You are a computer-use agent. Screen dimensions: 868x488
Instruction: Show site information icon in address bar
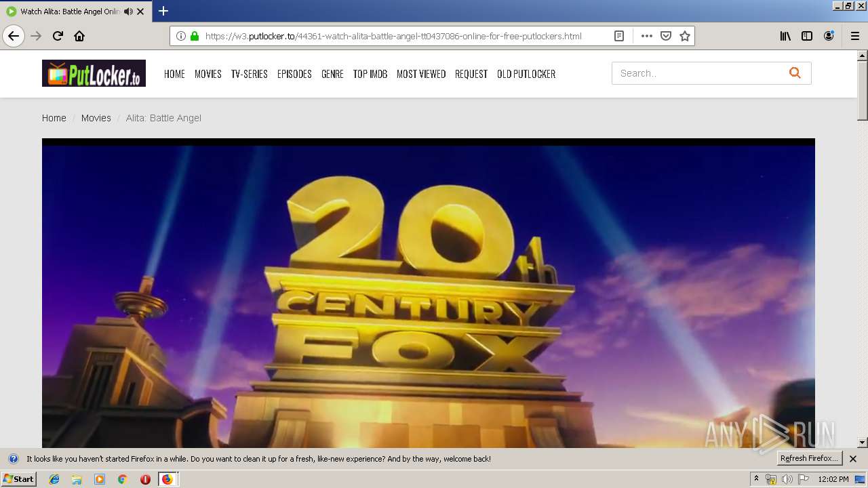tap(181, 36)
